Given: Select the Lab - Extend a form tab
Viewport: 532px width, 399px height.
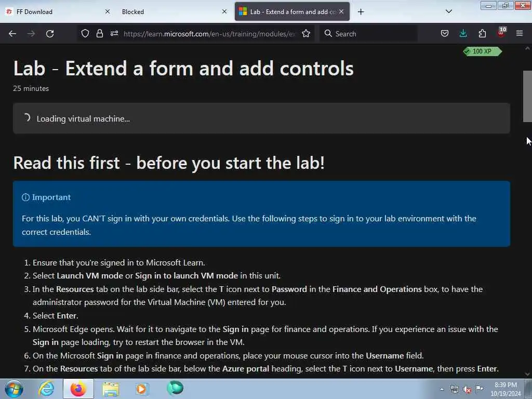Looking at the screenshot, I should click(x=292, y=12).
